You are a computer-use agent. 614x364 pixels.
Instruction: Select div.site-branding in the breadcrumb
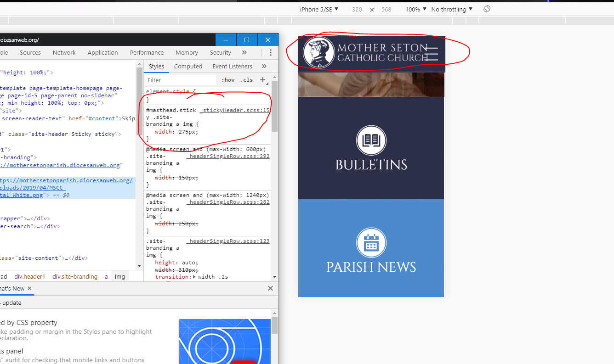pos(75,276)
